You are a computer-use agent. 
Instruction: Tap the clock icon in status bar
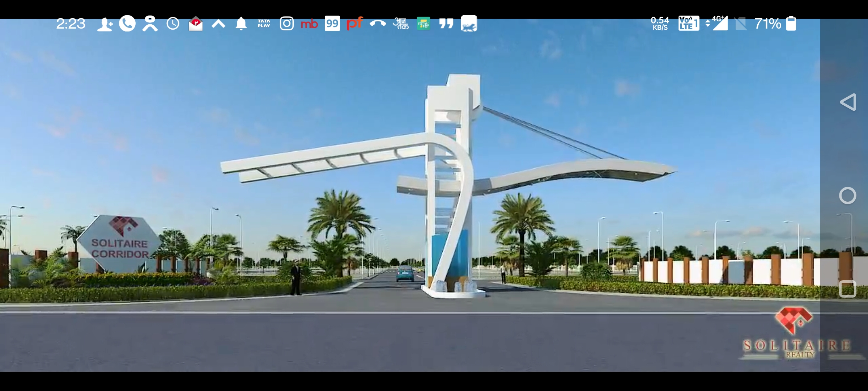click(x=173, y=24)
